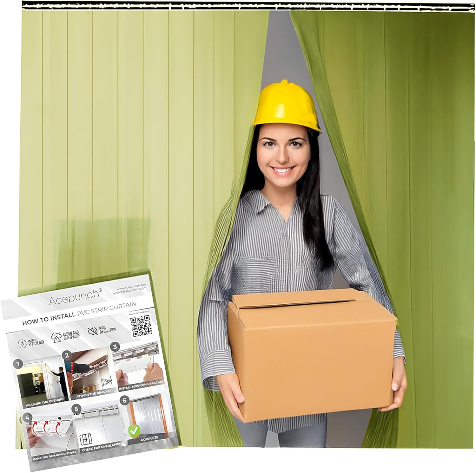
Task: Click the noise reduction muted speaker icon
Action: (93, 331)
